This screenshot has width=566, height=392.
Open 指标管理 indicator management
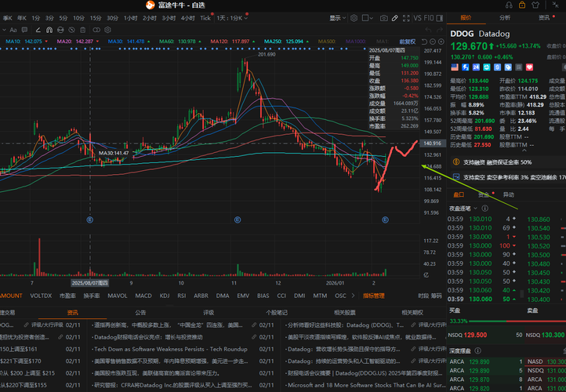374,296
